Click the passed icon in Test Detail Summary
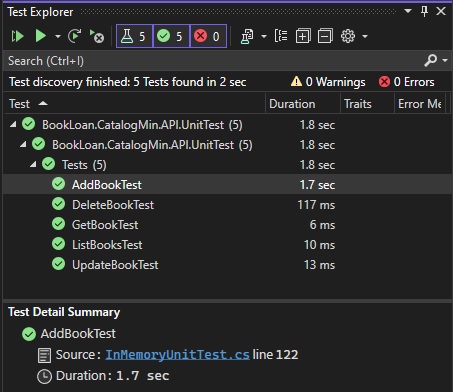Image resolution: width=453 pixels, height=392 pixels. (29, 334)
